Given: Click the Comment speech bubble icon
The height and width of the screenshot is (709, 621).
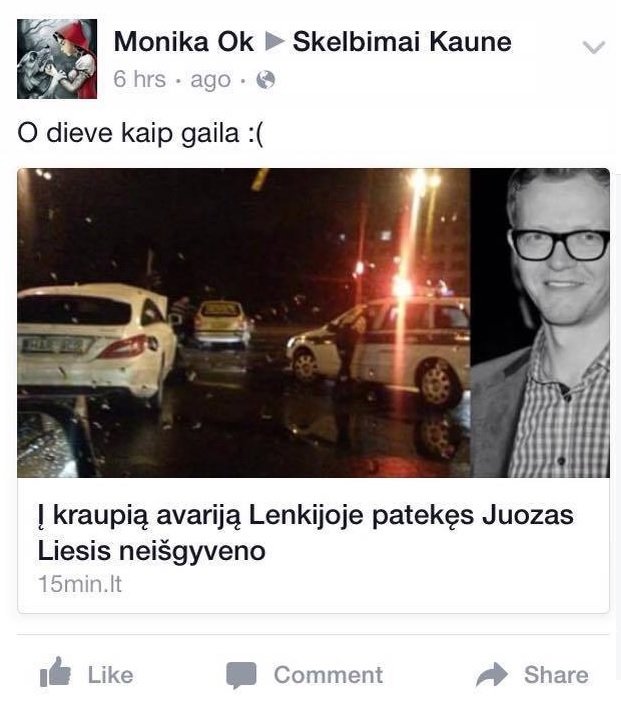Looking at the screenshot, I should click(242, 675).
